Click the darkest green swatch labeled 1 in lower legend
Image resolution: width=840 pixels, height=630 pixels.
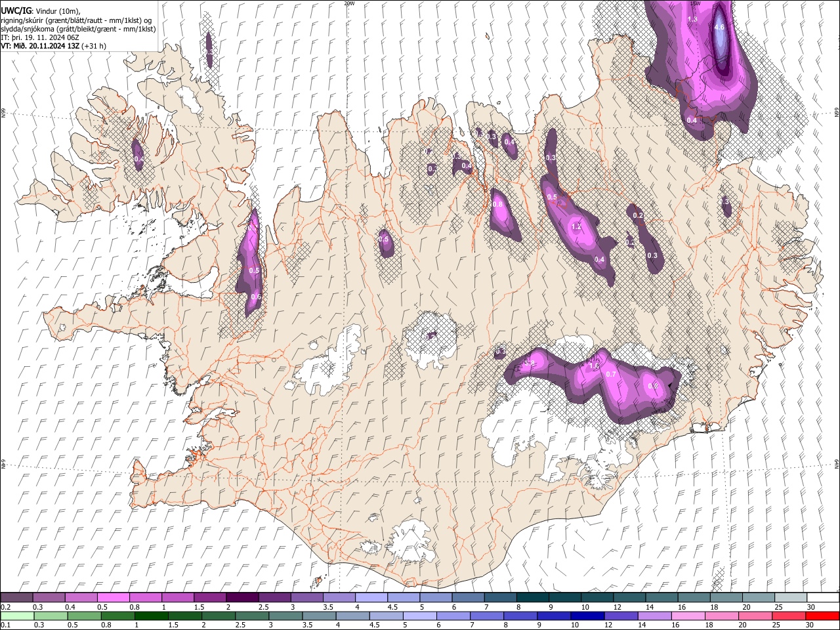coord(152,616)
